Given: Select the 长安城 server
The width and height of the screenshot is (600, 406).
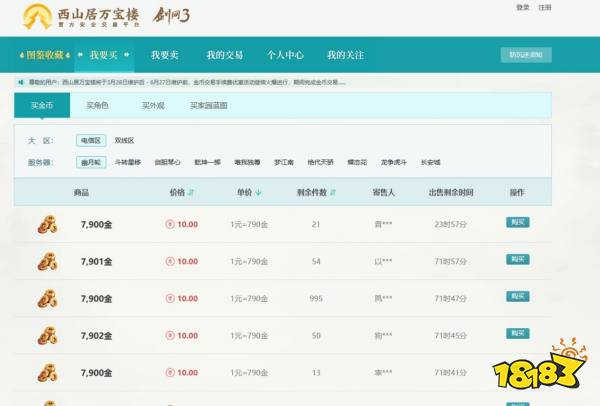Looking at the screenshot, I should click(x=430, y=162).
